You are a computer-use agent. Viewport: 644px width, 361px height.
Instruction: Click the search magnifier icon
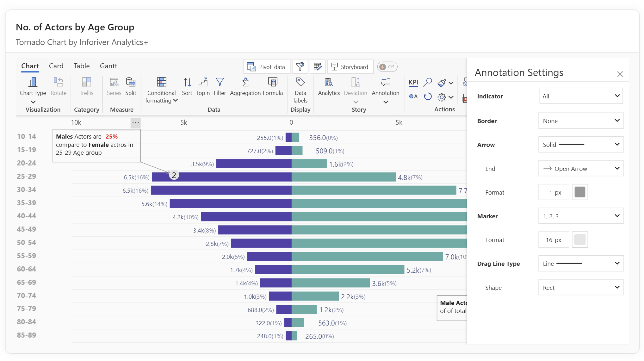[427, 82]
